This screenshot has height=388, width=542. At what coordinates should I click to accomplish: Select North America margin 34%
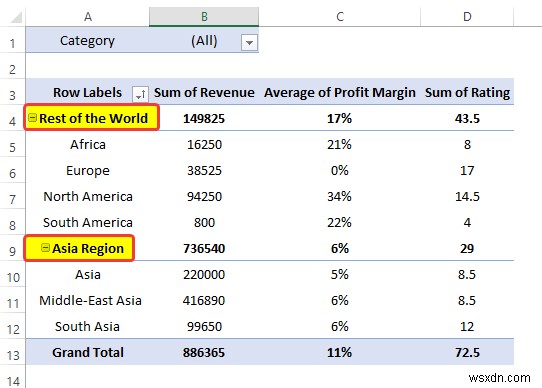click(340, 196)
